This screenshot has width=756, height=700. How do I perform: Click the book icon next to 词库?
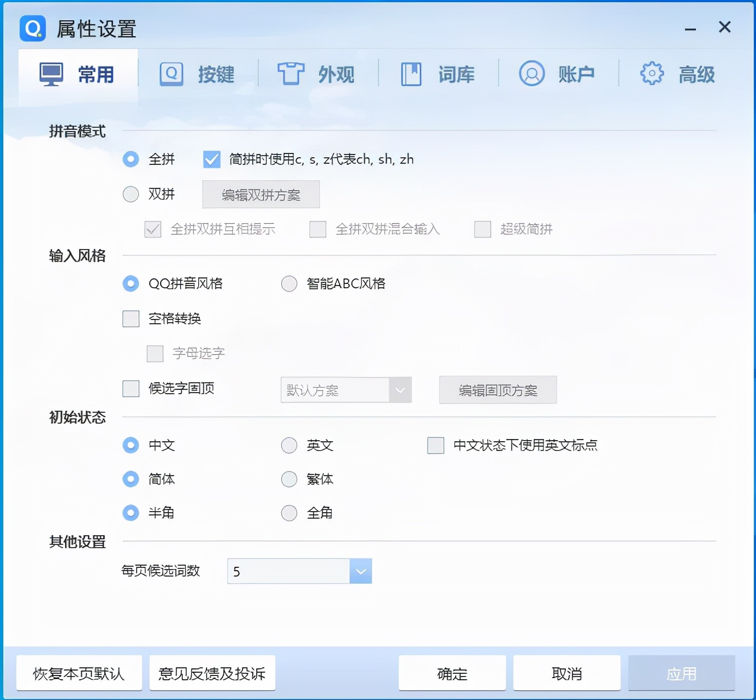[x=410, y=74]
